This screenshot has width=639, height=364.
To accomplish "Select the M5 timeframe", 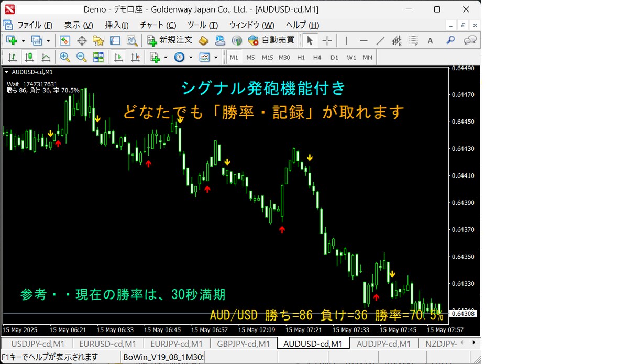I will click(x=250, y=57).
